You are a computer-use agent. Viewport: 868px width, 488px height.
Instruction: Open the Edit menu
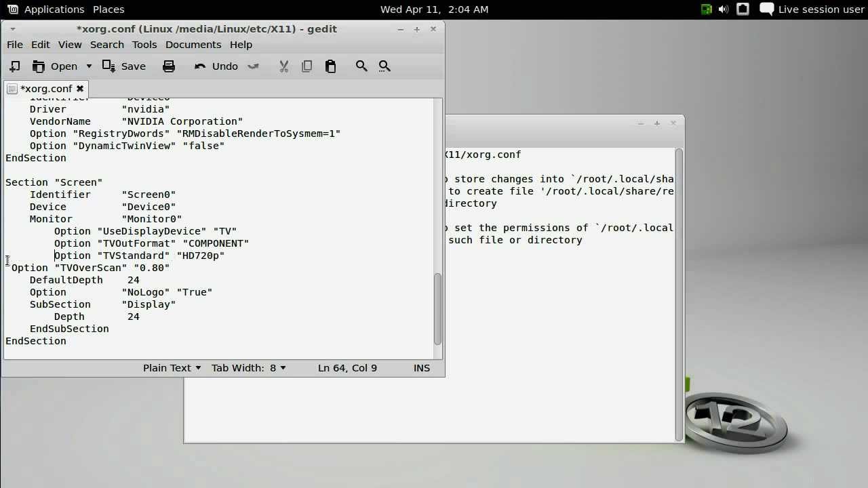tap(41, 44)
